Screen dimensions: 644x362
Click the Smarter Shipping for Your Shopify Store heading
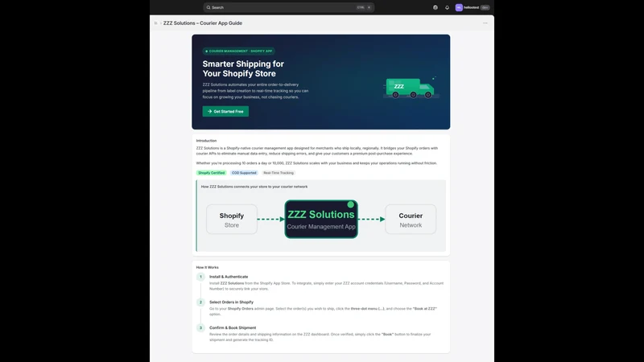pos(243,68)
